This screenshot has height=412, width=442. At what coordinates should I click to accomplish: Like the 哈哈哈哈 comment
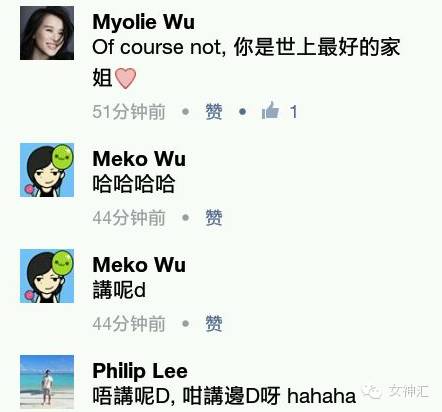(214, 217)
